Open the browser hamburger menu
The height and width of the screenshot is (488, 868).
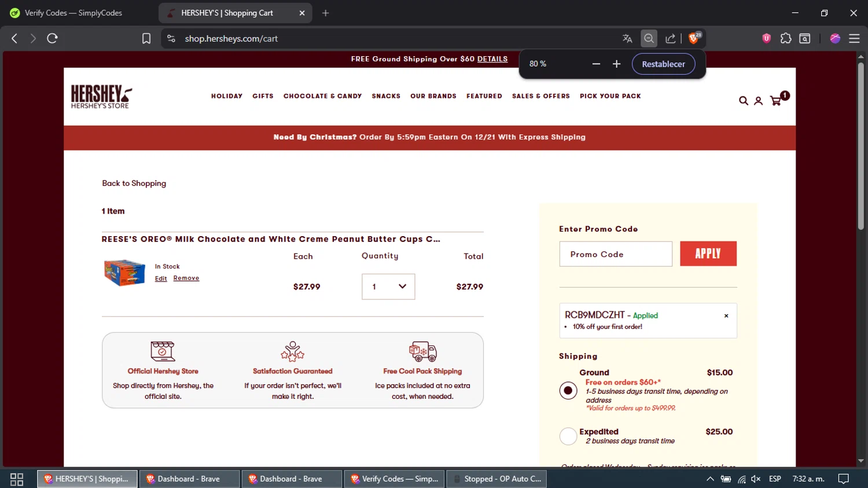854,38
